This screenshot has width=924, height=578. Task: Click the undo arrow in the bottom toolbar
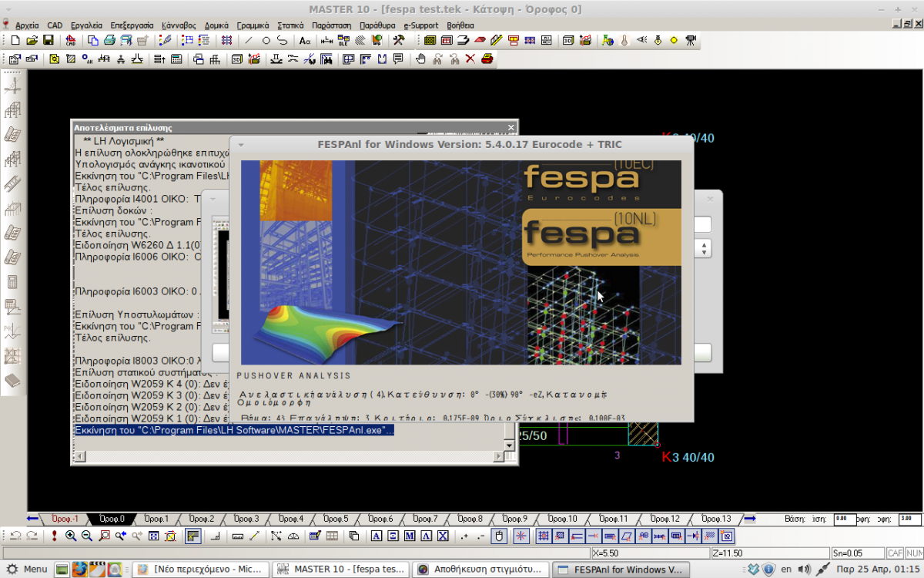(15, 536)
